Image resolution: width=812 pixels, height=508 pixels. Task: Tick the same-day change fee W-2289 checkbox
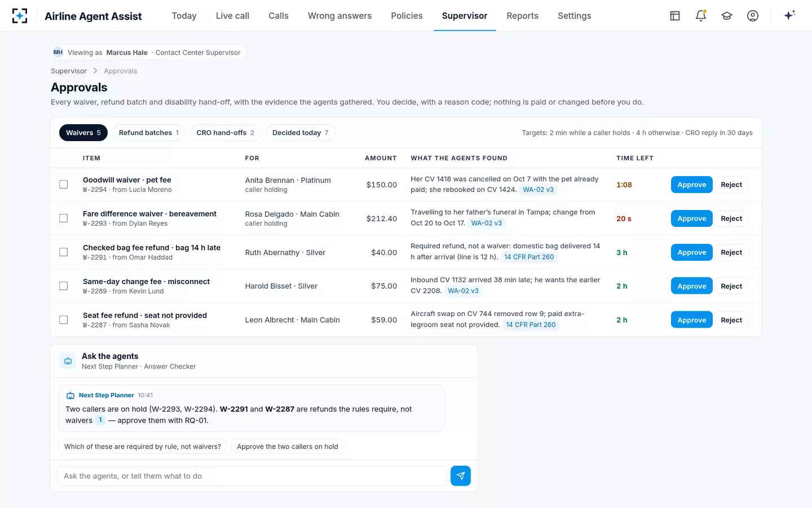(x=64, y=286)
